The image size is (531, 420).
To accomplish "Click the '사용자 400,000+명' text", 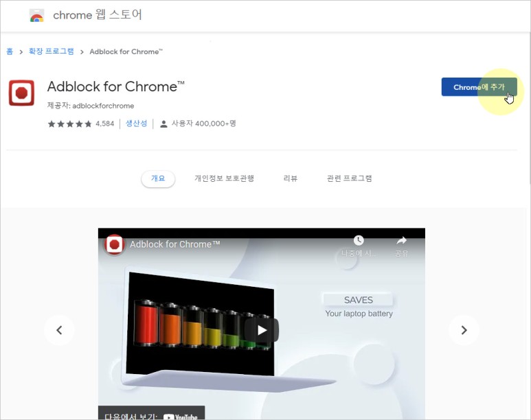I will (x=203, y=124).
